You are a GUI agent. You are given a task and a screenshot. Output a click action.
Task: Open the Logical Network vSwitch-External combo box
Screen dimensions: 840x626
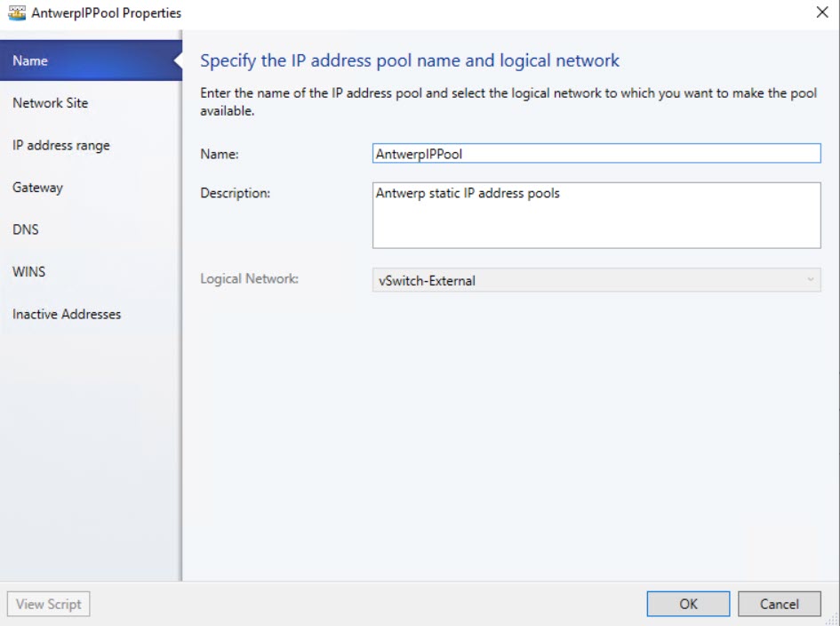(587, 280)
